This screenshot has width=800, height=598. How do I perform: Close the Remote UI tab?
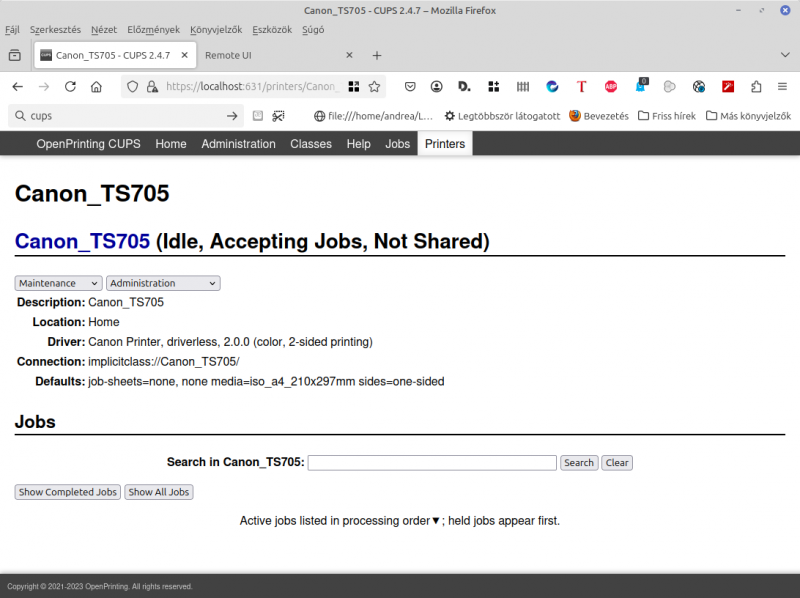coord(349,55)
